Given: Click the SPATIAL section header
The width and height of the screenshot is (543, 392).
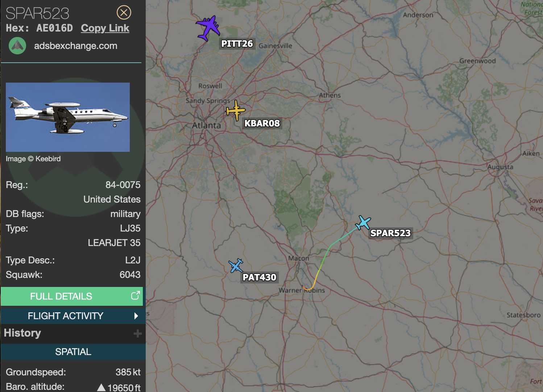Looking at the screenshot, I should (x=73, y=352).
